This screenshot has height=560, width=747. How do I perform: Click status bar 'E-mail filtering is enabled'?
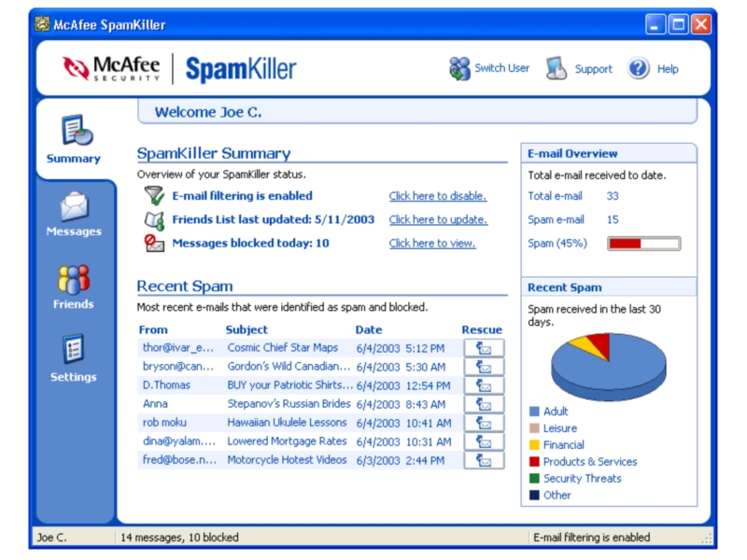pyautogui.click(x=591, y=538)
